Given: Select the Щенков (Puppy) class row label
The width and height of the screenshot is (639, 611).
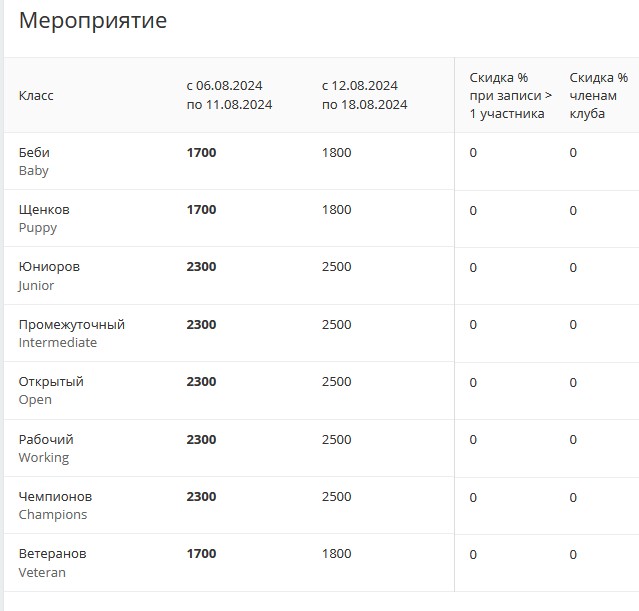Looking at the screenshot, I should (44, 218).
